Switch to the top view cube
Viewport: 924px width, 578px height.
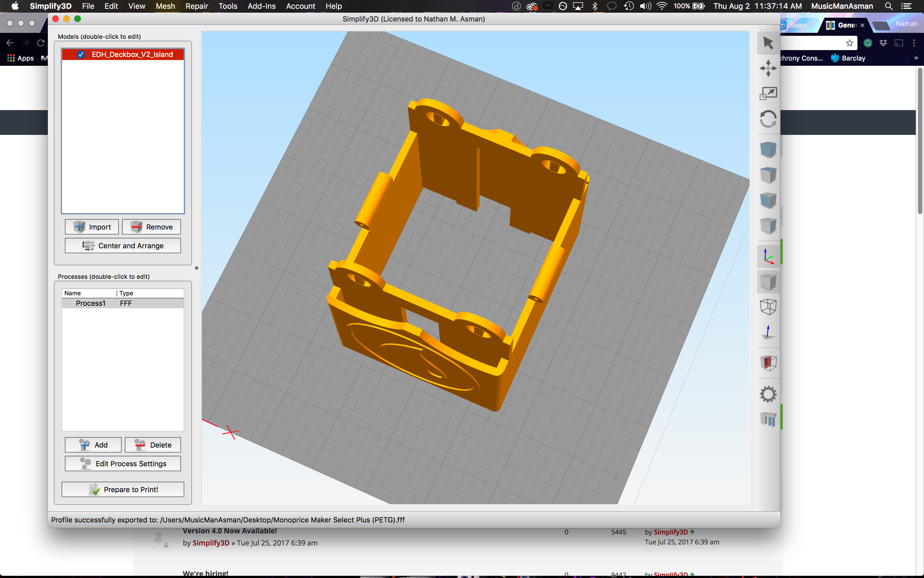point(768,175)
